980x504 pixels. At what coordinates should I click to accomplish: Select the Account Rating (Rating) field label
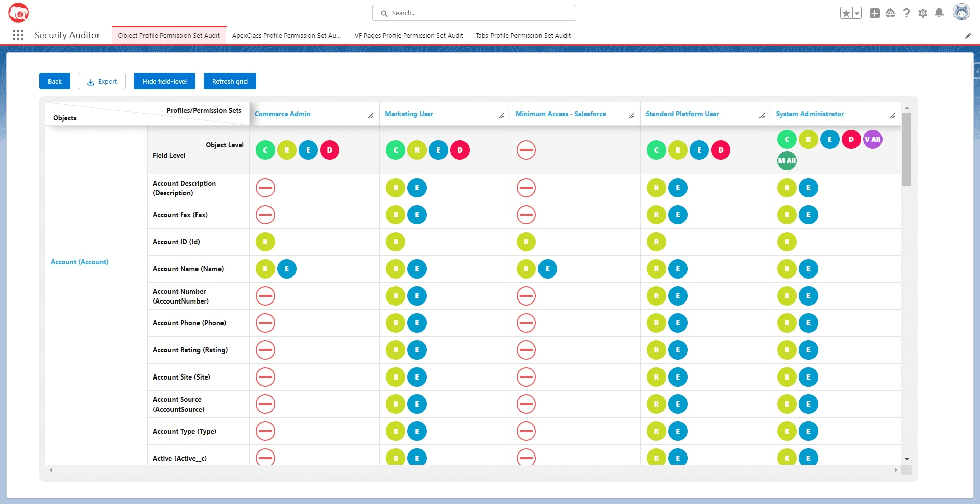pos(190,350)
